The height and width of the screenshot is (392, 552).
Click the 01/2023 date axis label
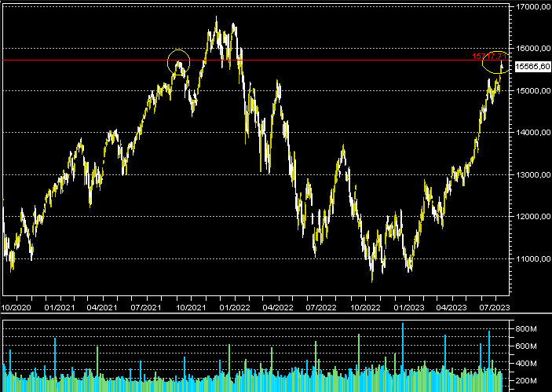click(409, 307)
